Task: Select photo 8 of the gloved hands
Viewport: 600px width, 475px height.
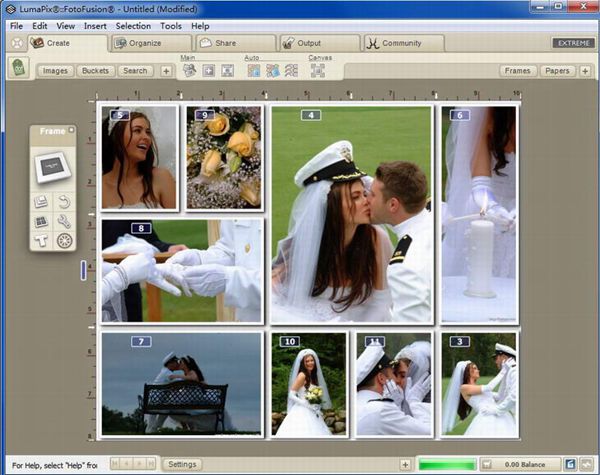Action: [182, 271]
